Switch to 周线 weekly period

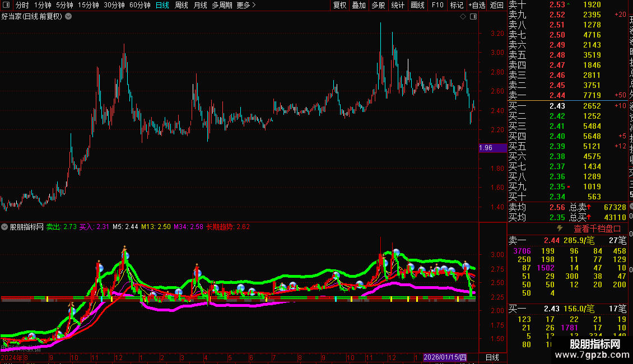[x=181, y=5]
